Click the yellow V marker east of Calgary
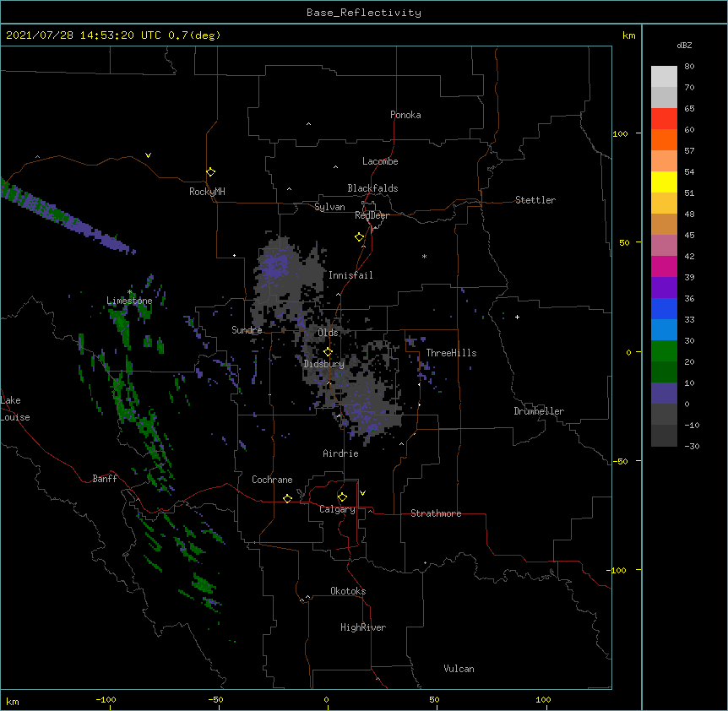 [x=362, y=493]
